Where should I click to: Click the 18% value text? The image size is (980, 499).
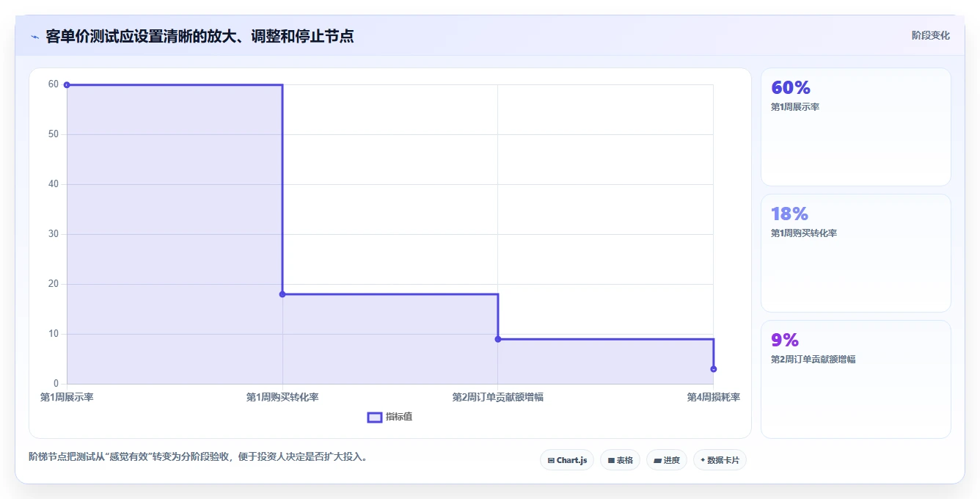pos(789,214)
